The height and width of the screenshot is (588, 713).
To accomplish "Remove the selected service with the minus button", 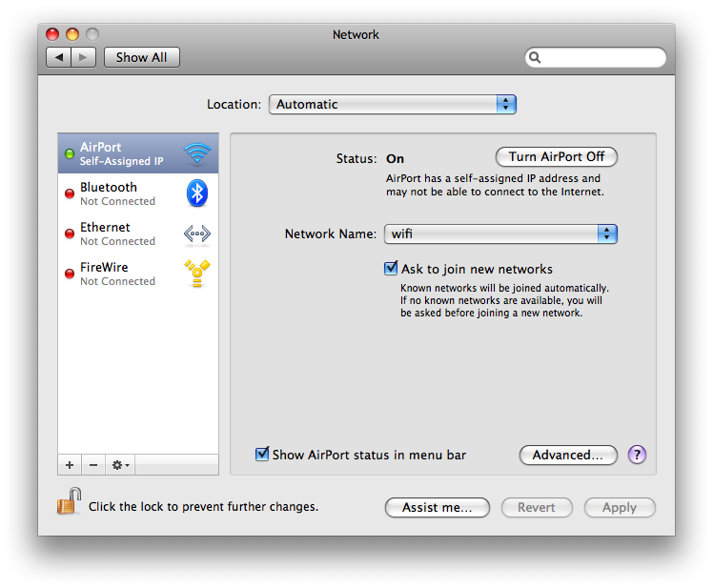I will click(x=93, y=465).
